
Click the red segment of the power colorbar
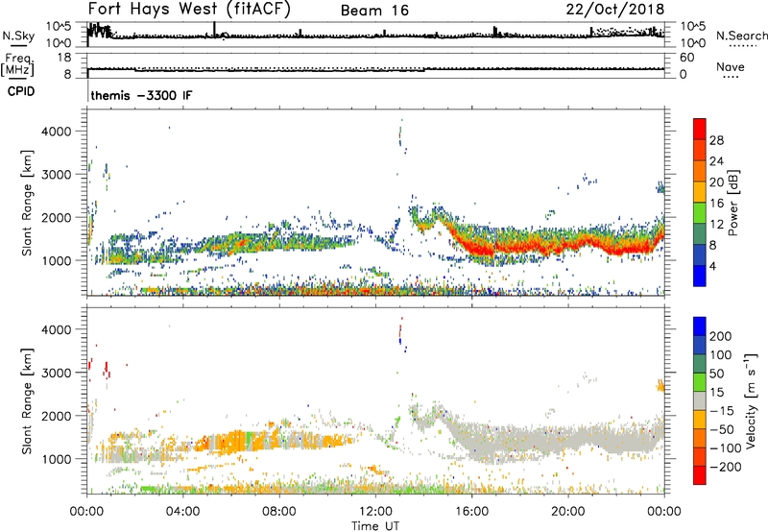700,129
